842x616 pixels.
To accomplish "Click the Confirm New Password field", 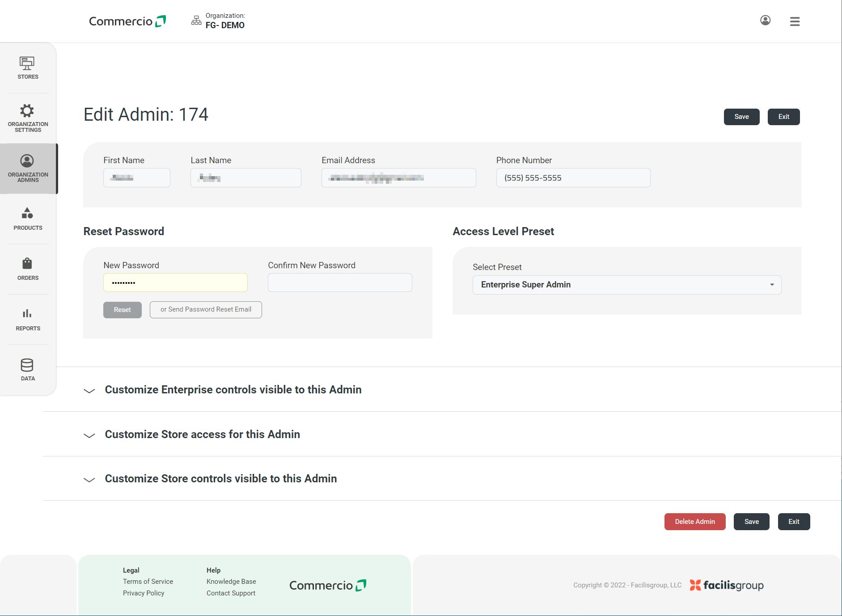I will point(339,282).
